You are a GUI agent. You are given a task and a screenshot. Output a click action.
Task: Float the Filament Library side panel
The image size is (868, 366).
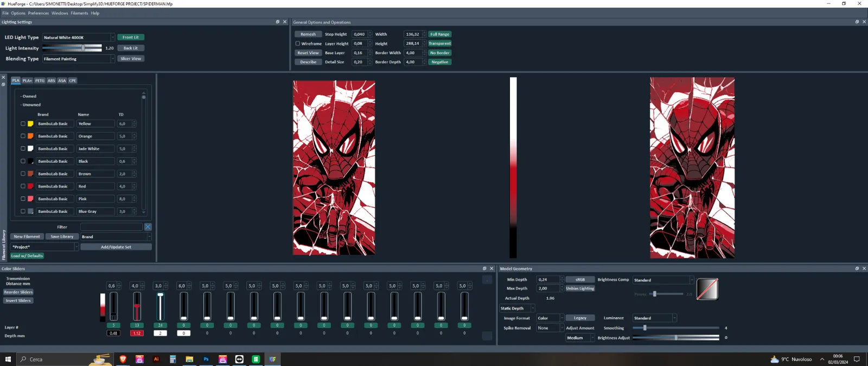tap(3, 85)
